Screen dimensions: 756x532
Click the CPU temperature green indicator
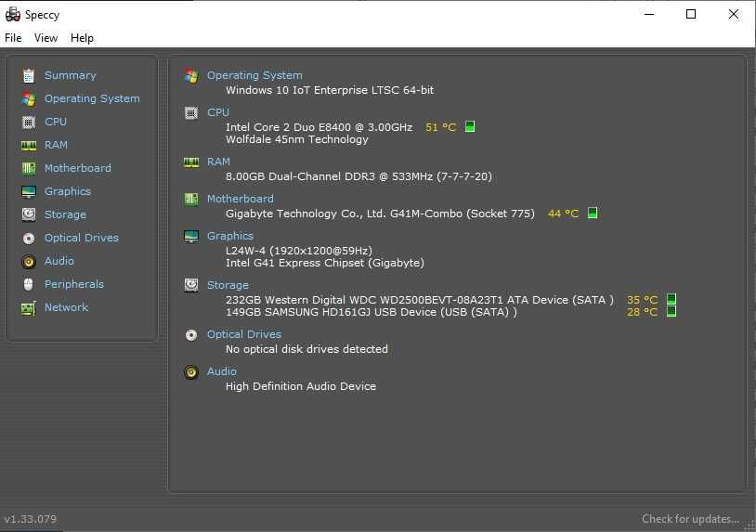click(470, 127)
